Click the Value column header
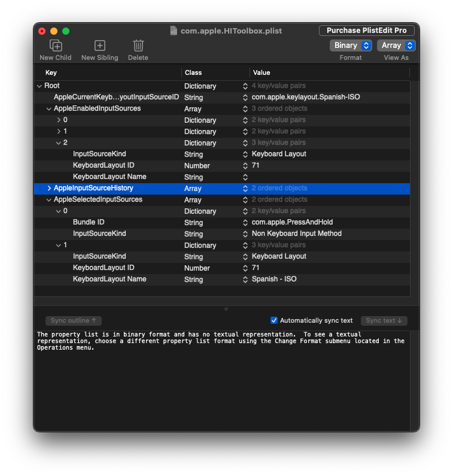 click(x=262, y=72)
